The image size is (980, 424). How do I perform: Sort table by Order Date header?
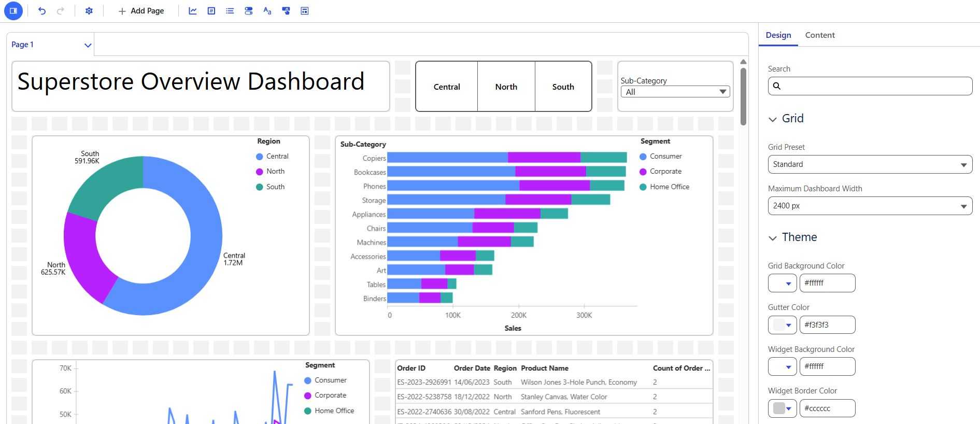coord(472,369)
